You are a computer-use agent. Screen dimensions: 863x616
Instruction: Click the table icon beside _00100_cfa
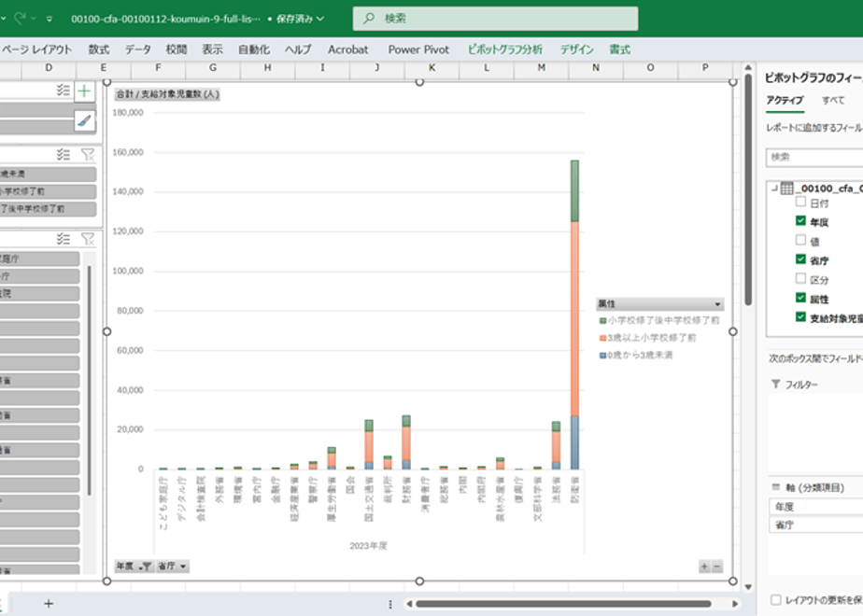tap(787, 189)
